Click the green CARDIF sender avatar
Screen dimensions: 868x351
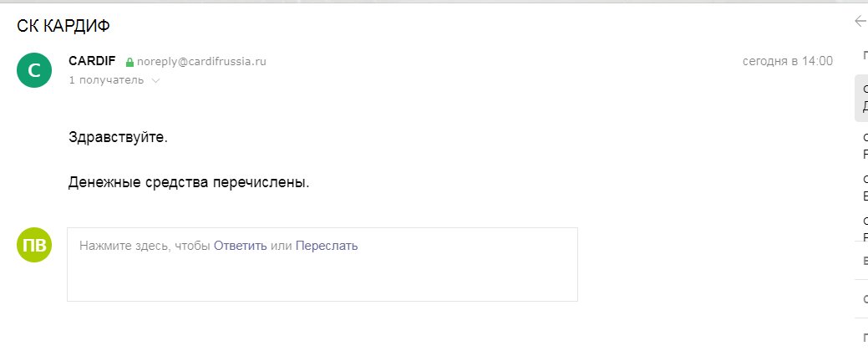tap(34, 71)
